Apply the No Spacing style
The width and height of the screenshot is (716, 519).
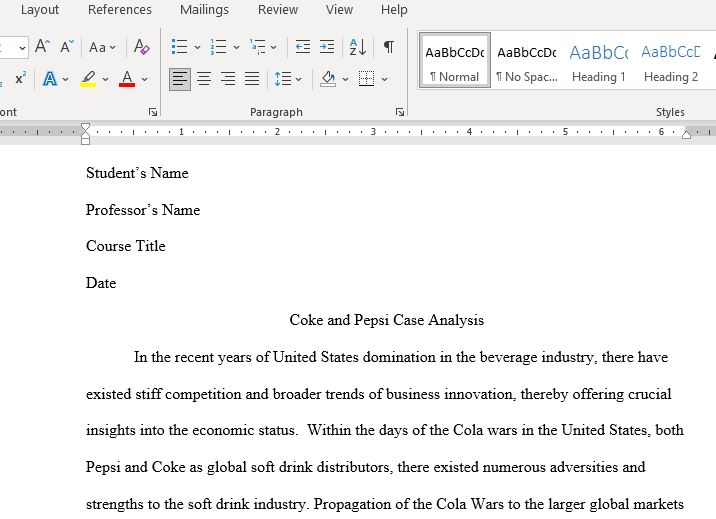pyautogui.click(x=526, y=60)
